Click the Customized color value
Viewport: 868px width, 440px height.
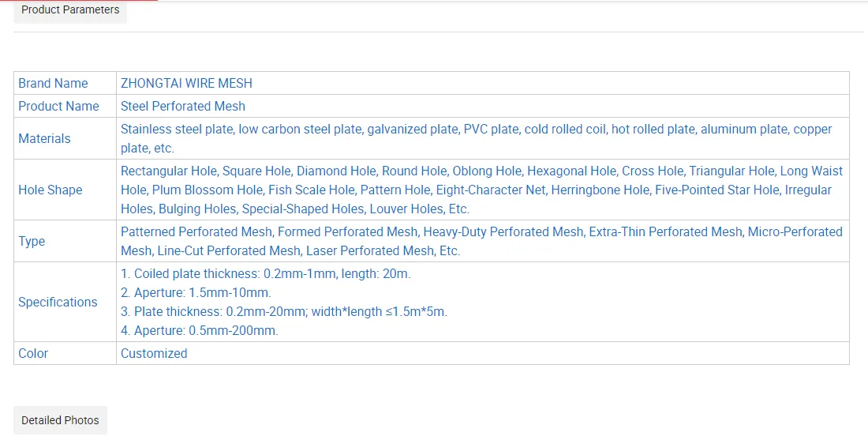(x=154, y=353)
